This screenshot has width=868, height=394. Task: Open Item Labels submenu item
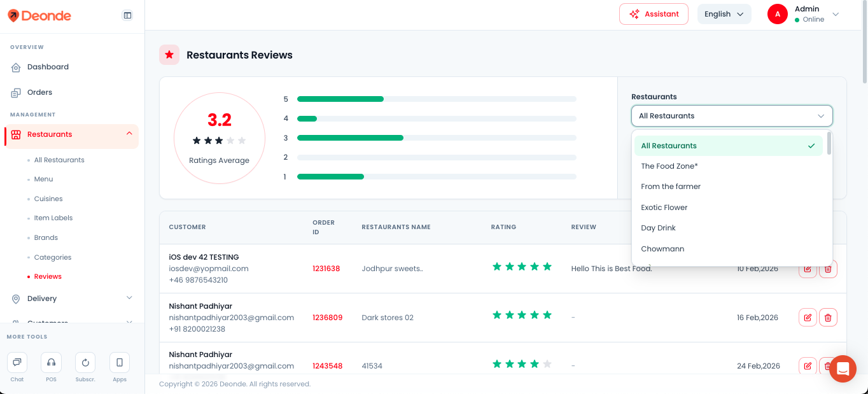point(53,218)
